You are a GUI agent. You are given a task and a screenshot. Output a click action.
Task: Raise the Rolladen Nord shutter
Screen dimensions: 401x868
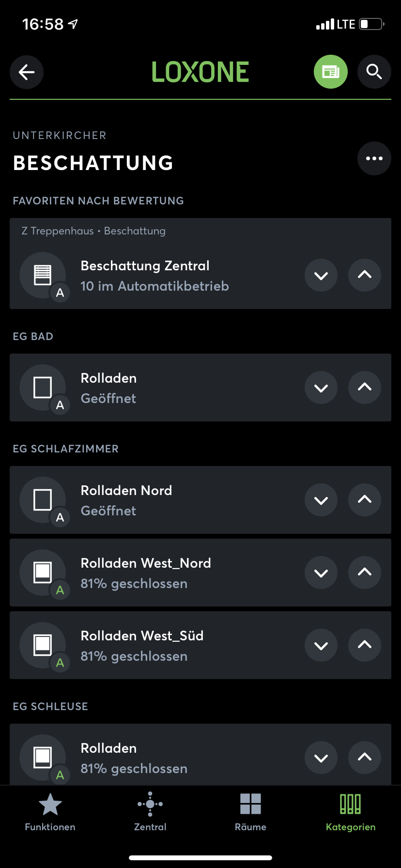click(365, 500)
